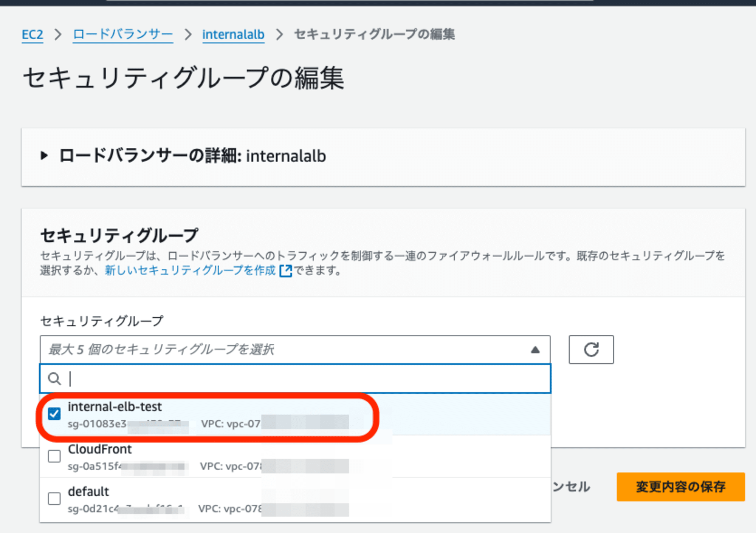Click the セキュリティグループの編集 breadcrumb text

[374, 34]
